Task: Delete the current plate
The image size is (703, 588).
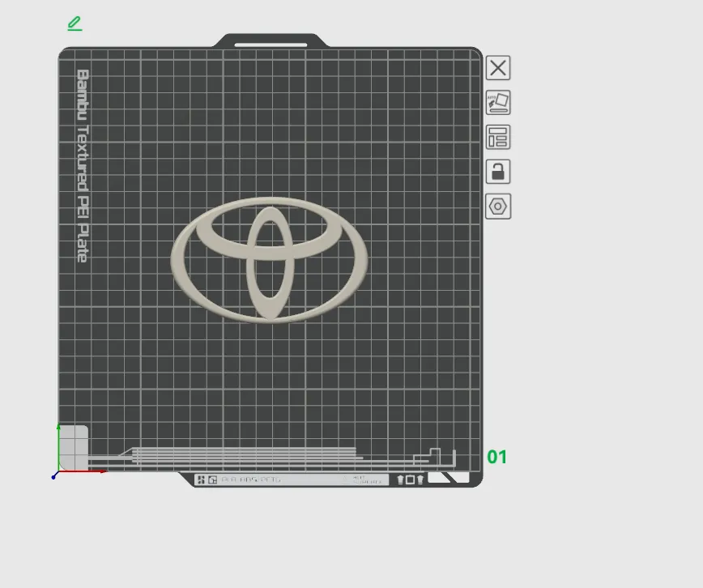Action: (x=497, y=67)
